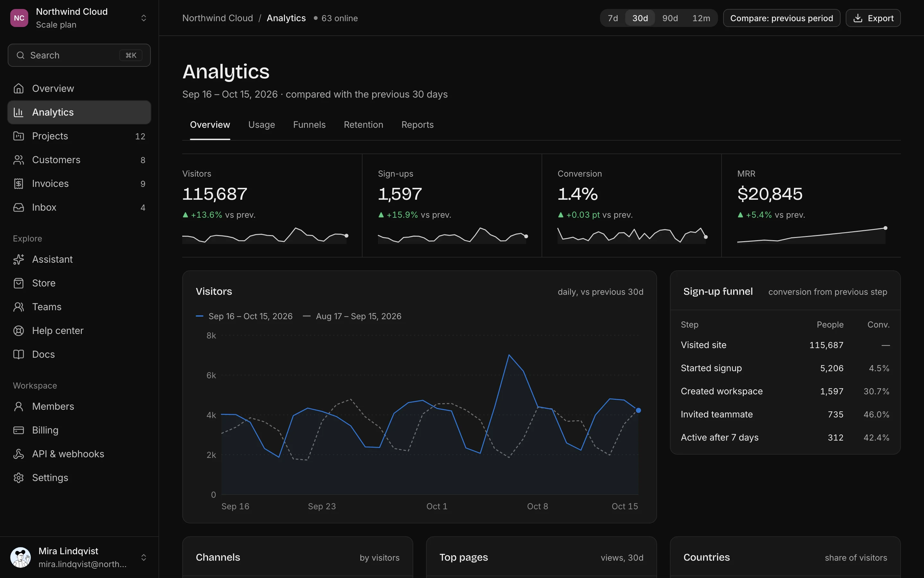Click the Projects folder icon
The image size is (924, 578).
(18, 136)
